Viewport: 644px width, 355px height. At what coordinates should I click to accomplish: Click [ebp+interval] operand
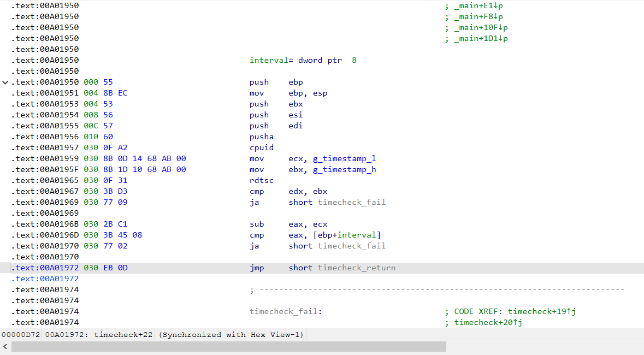(x=347, y=235)
